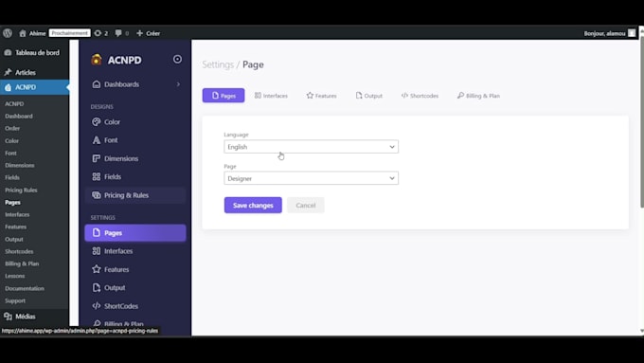Click the Cancel button
The width and height of the screenshot is (644, 363).
point(306,205)
